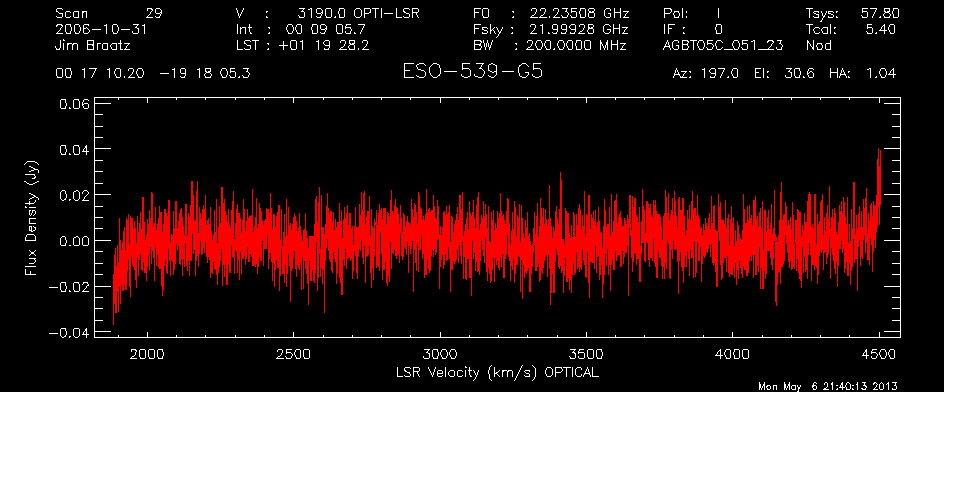
Task: Select the LSR Velocity (km/s) OPTICAL axis label
Action: pyautogui.click(x=497, y=373)
